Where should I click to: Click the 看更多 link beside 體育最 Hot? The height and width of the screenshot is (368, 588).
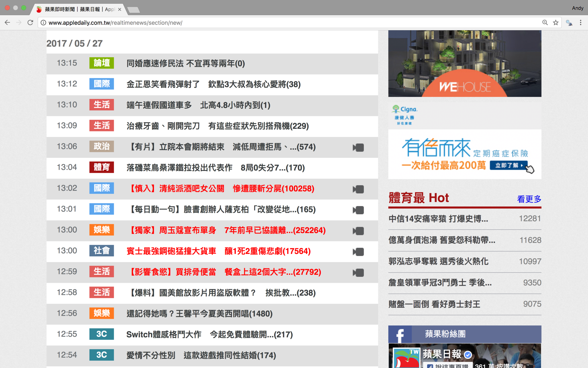click(x=529, y=199)
